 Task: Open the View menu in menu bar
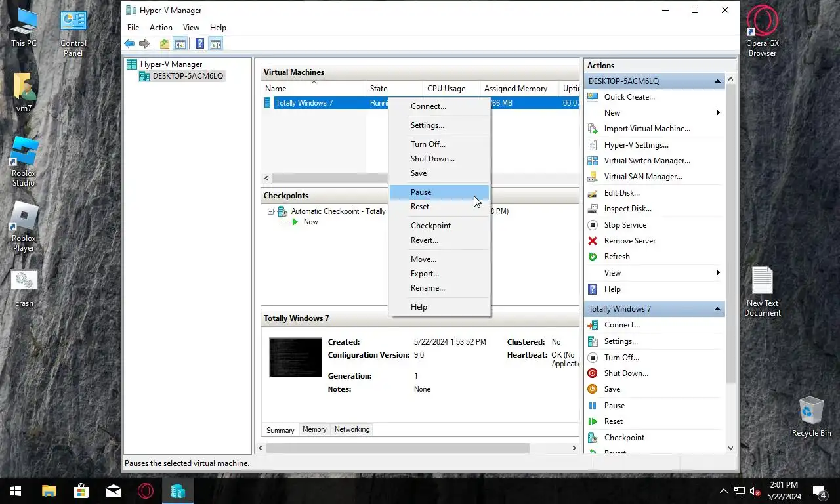click(x=191, y=28)
